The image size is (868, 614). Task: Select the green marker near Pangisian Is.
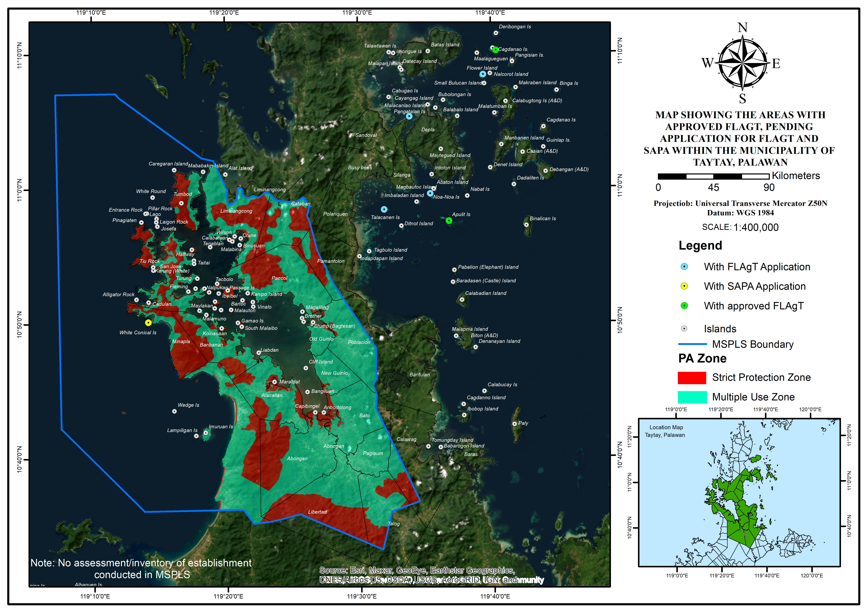(495, 50)
